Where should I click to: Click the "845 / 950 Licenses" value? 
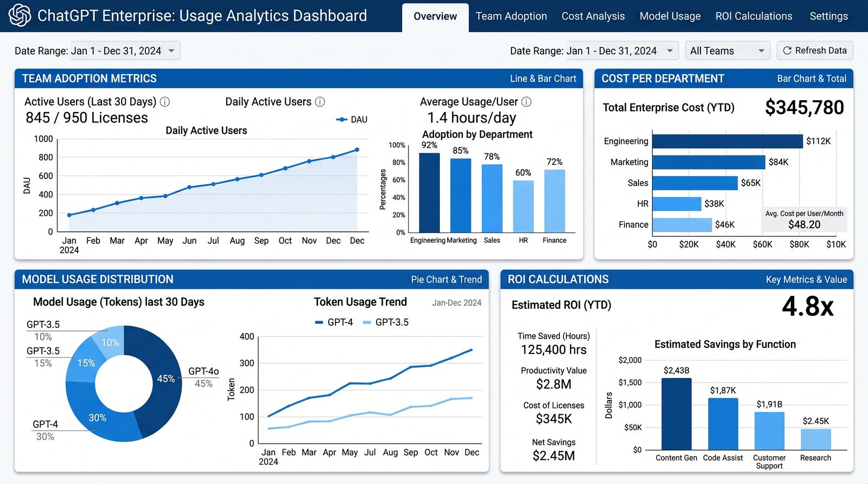(87, 118)
